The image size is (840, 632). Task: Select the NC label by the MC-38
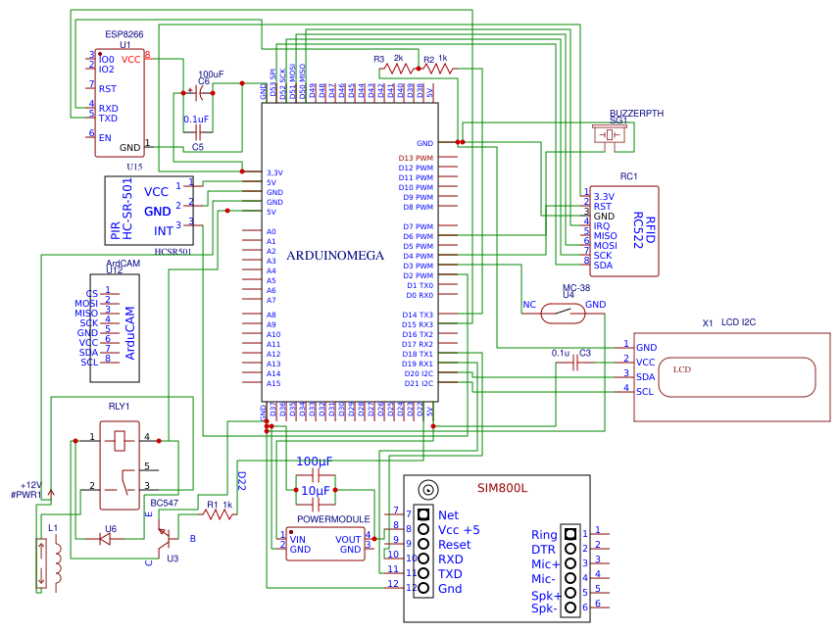[x=529, y=304]
